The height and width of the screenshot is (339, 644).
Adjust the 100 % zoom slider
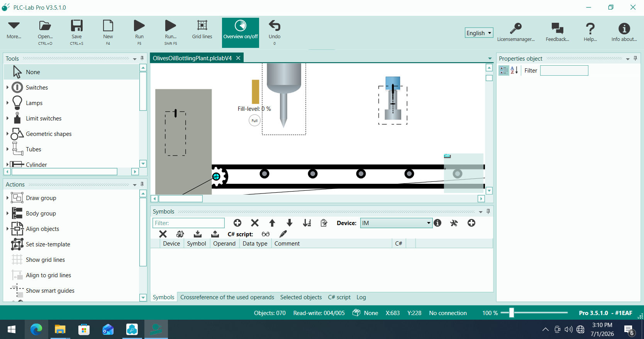[x=512, y=313]
